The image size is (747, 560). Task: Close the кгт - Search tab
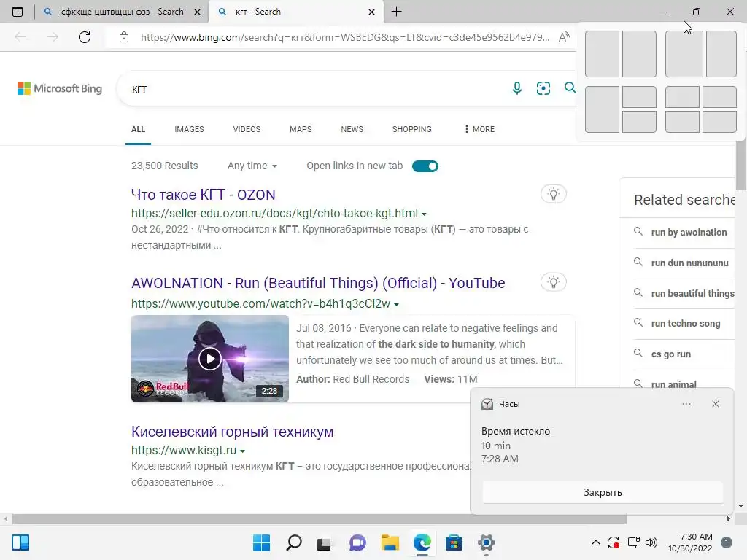tap(371, 12)
